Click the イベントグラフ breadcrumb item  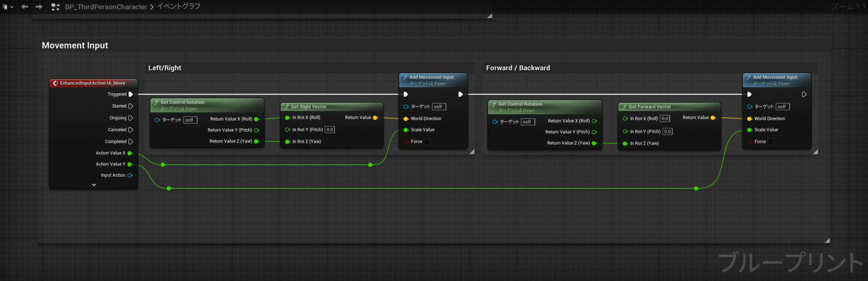click(178, 6)
